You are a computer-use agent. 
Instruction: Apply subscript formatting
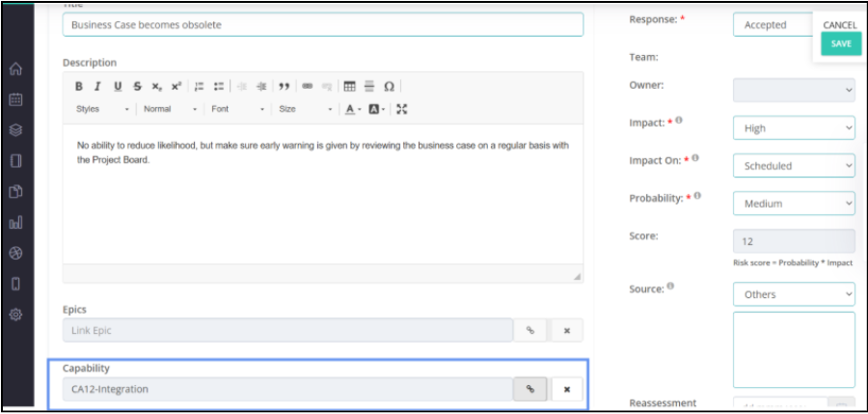pyautogui.click(x=156, y=87)
